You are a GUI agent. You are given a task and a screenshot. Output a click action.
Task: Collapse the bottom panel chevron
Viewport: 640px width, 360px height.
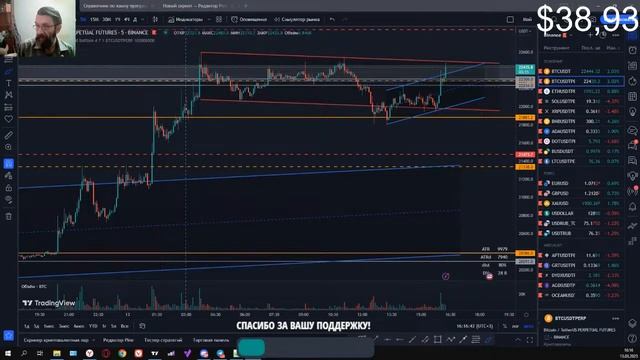pos(518,340)
